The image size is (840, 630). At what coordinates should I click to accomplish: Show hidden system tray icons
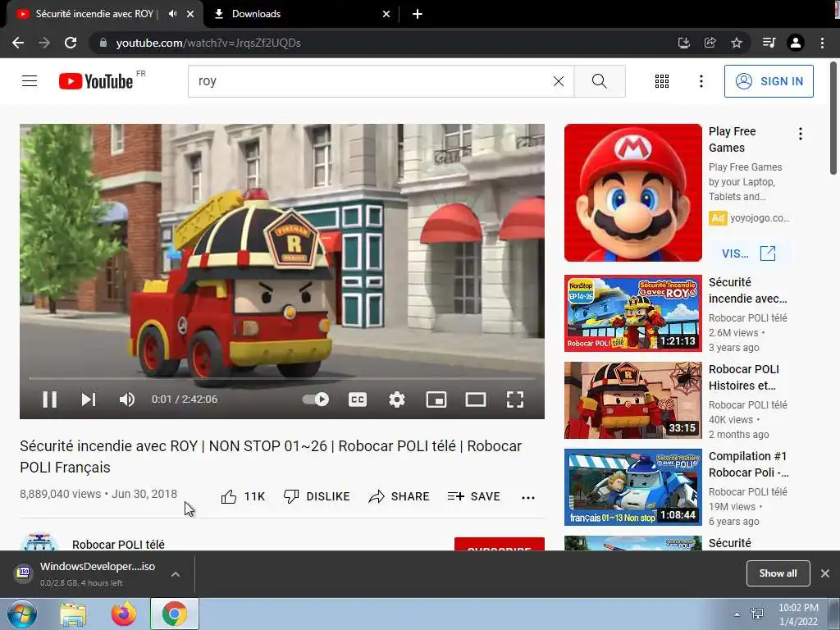click(737, 614)
